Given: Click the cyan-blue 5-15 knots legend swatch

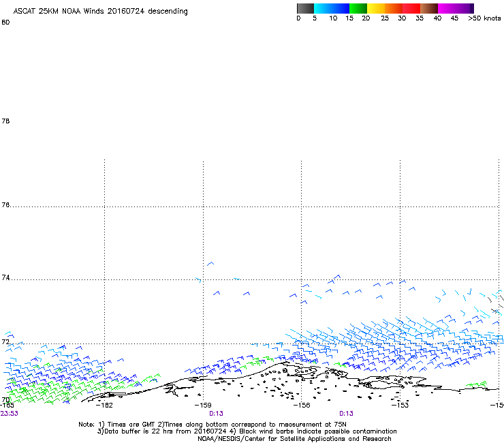Looking at the screenshot, I should pyautogui.click(x=332, y=8).
